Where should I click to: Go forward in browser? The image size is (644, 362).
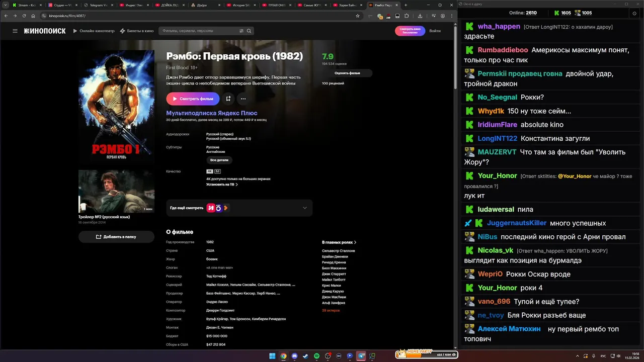pyautogui.click(x=15, y=16)
